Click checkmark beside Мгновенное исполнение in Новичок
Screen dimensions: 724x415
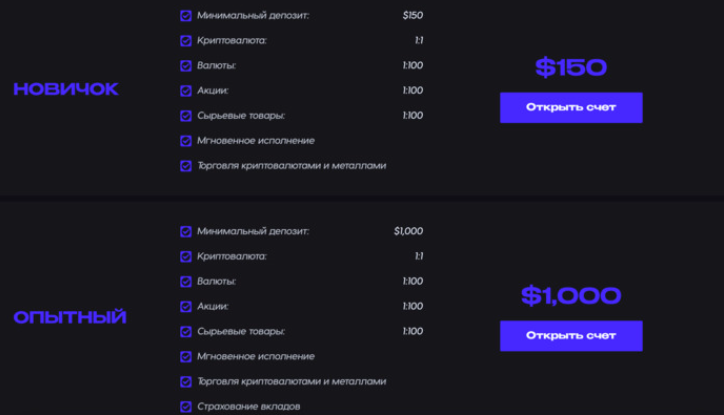click(x=185, y=141)
